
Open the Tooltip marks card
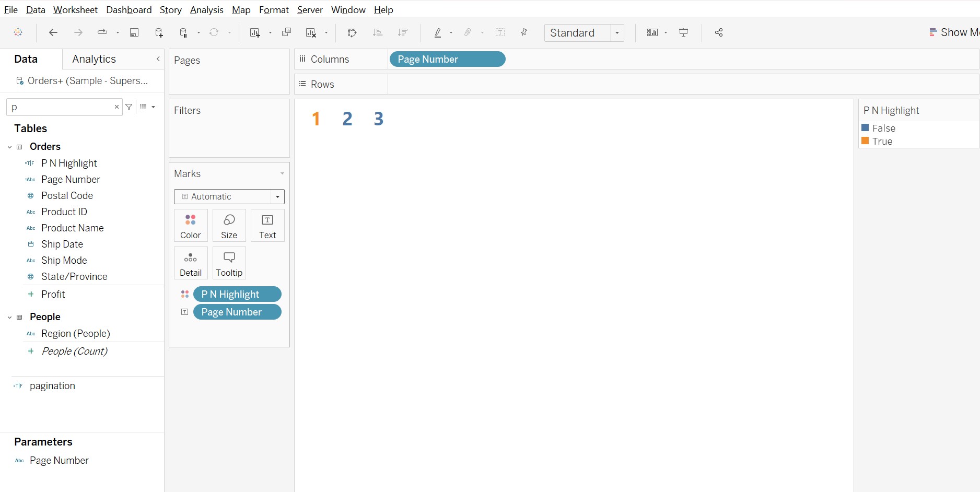[229, 263]
